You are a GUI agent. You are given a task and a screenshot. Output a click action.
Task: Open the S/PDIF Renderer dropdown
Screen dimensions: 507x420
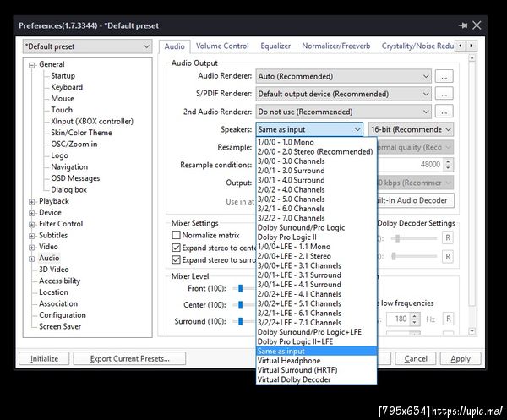[x=343, y=94]
